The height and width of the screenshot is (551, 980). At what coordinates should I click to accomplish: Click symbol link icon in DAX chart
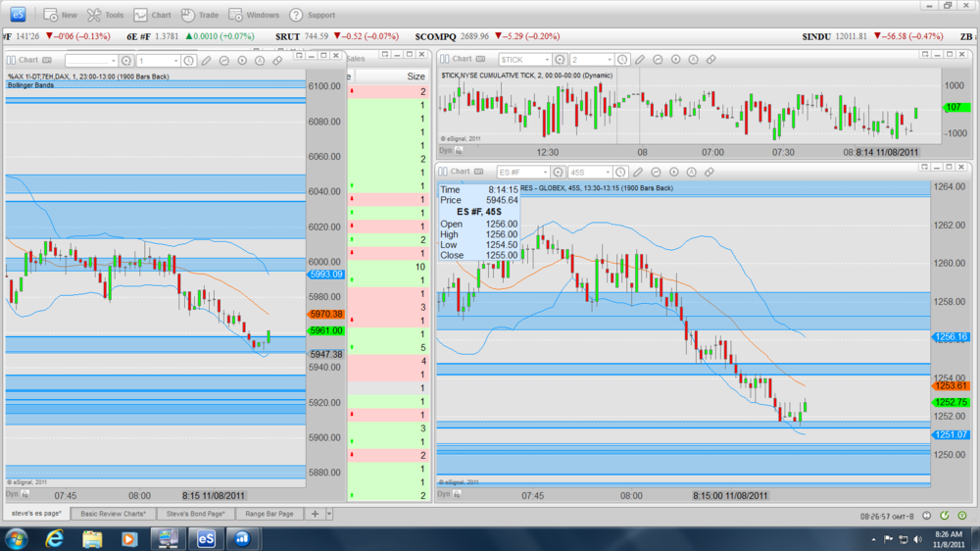point(126,61)
